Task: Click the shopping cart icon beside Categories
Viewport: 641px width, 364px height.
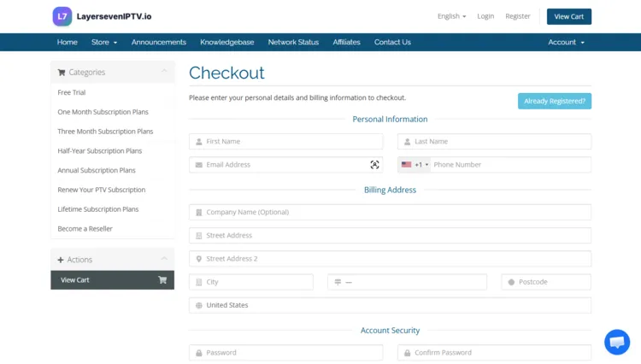Action: [62, 73]
